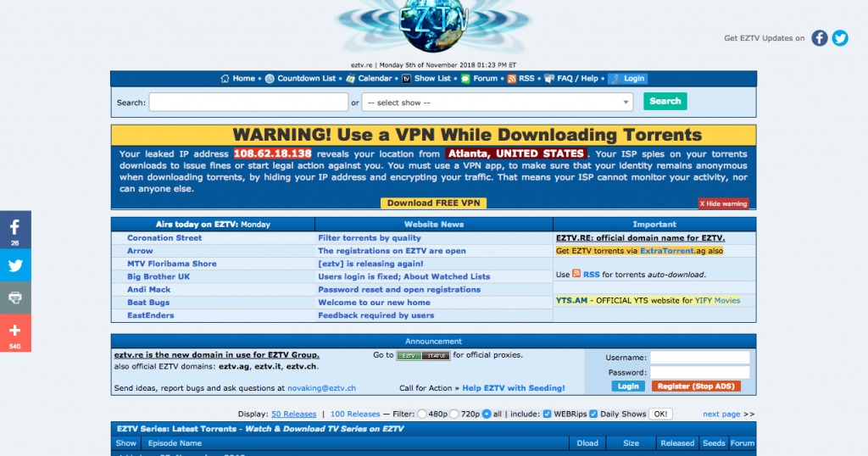Share via the Twitter sidebar button
Viewport: 868px width, 456px height.
tap(15, 265)
